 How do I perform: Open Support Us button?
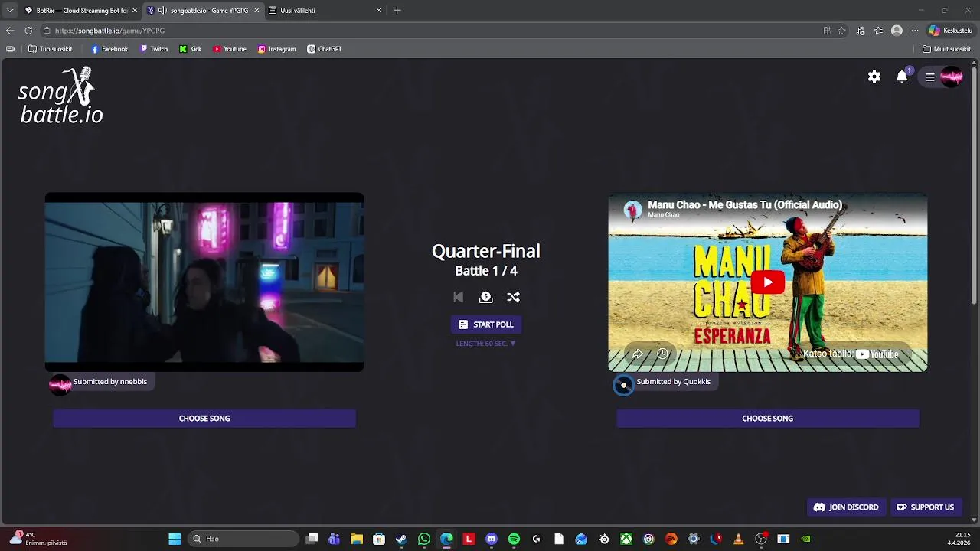pos(925,507)
